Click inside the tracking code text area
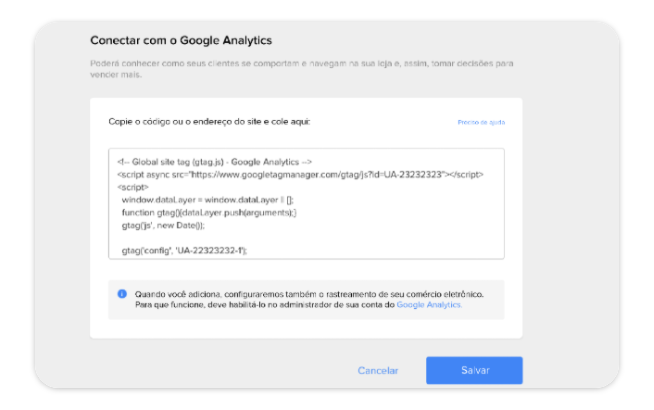Viewport: 654px width, 410px height. point(307,204)
